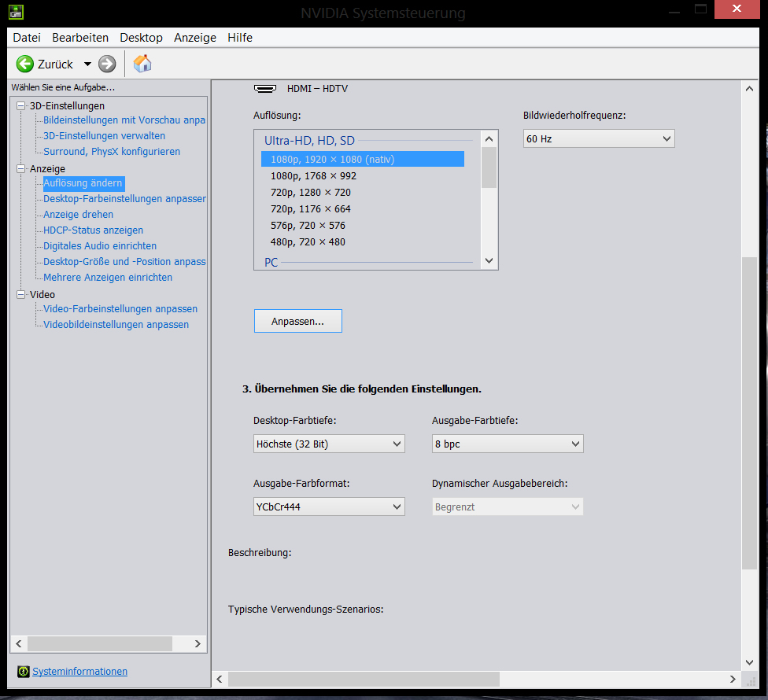Viewport: 768px width, 700px height.
Task: Open Videobildeinstellungen anpassen
Action: 116,325
